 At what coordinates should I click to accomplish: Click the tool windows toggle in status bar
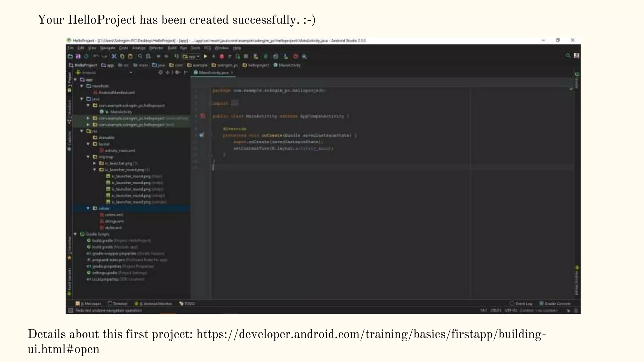(x=71, y=310)
